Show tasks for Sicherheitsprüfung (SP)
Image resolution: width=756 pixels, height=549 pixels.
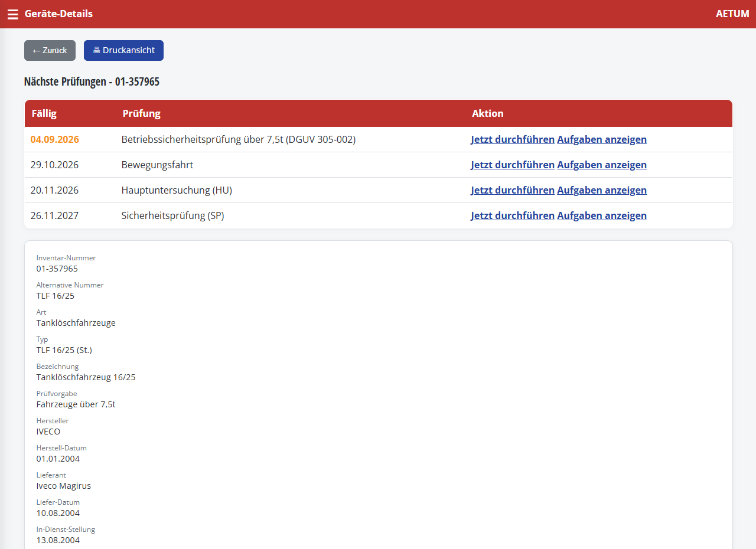[x=602, y=215]
